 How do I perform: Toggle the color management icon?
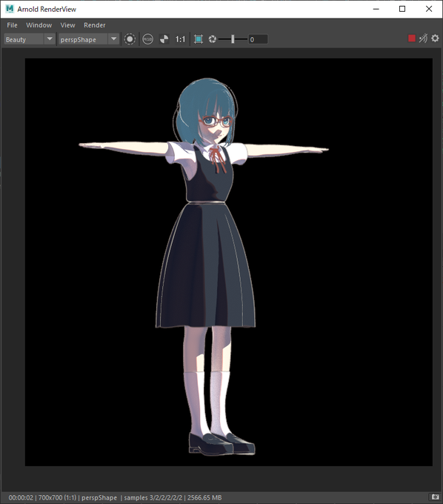coord(164,39)
